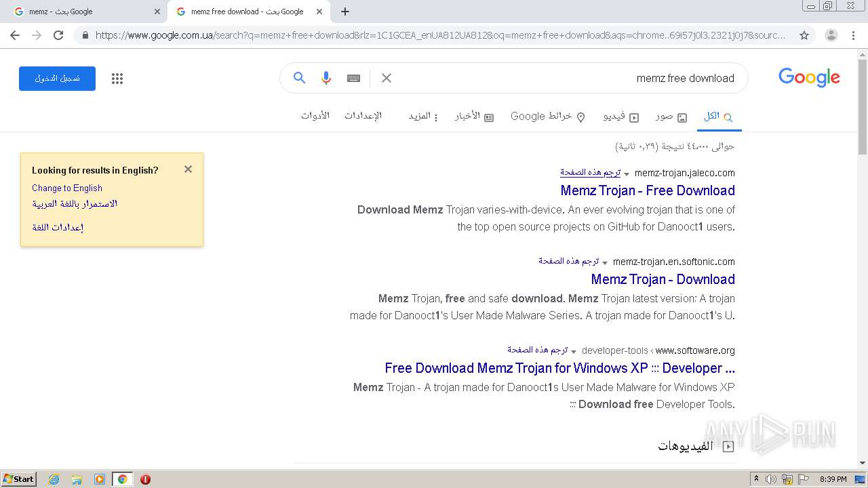Clear the search box with the X
This screenshot has width=868, height=488.
coord(387,78)
